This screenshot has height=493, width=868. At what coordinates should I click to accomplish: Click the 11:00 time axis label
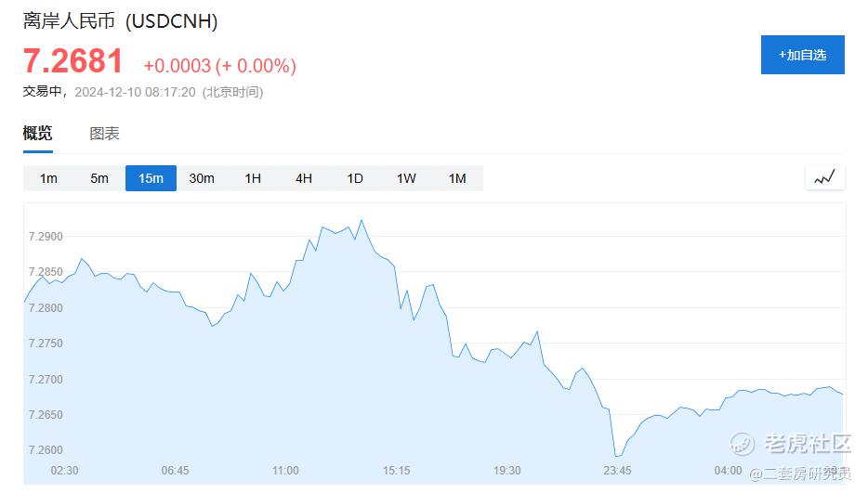point(285,471)
